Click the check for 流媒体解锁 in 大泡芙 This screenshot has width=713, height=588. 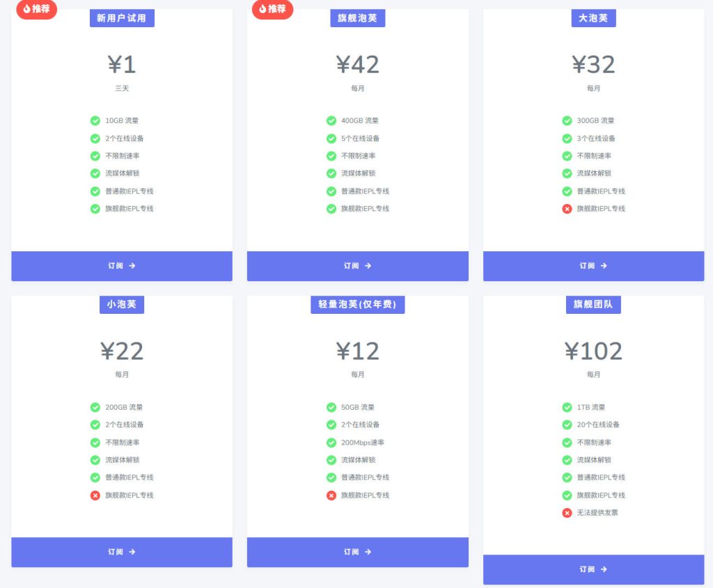(x=567, y=173)
